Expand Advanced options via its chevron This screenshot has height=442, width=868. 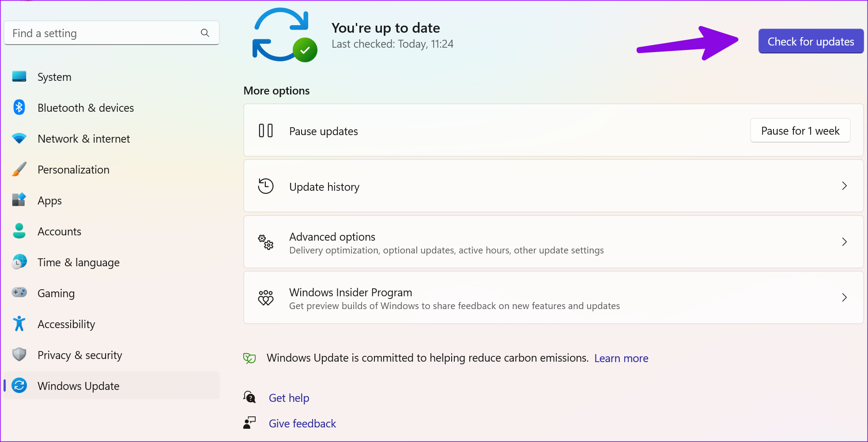pyautogui.click(x=844, y=242)
